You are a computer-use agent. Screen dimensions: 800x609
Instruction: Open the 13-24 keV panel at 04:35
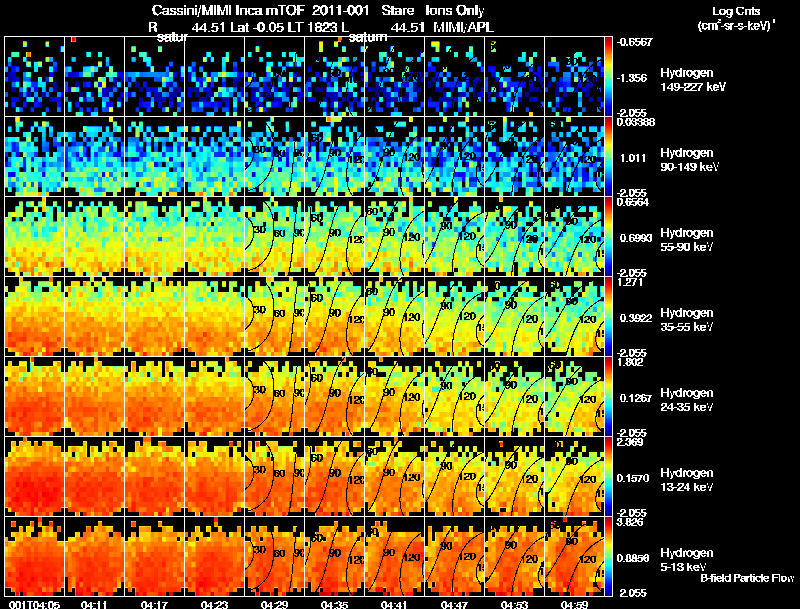[x=334, y=476]
